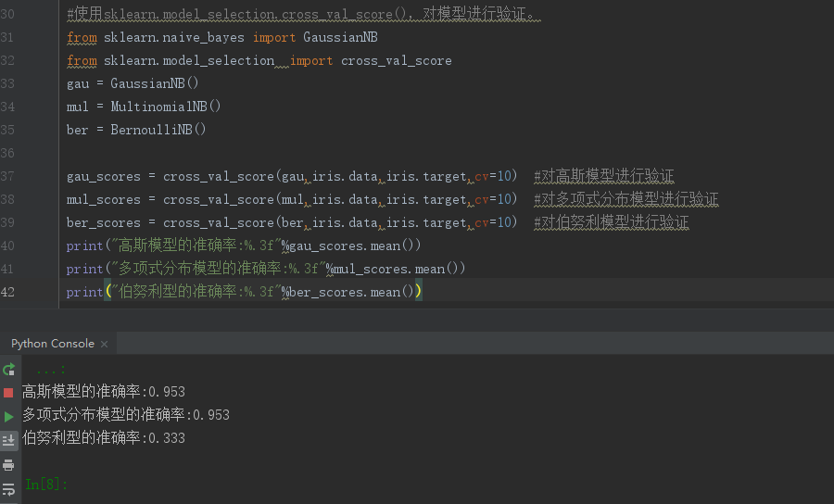The height and width of the screenshot is (504, 834).
Task: Execute the current statement with the green play icon
Action: pos(8,416)
